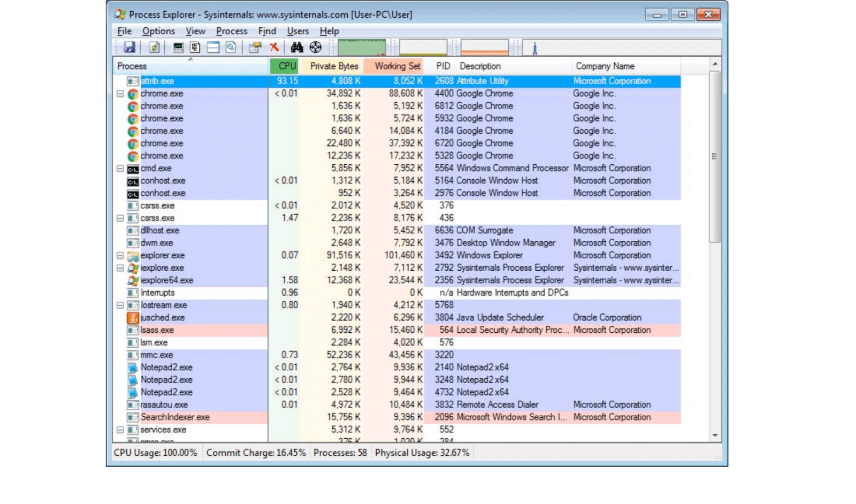Select the lsass.exe process row
Image resolution: width=856 pixels, height=504 pixels.
(157, 330)
